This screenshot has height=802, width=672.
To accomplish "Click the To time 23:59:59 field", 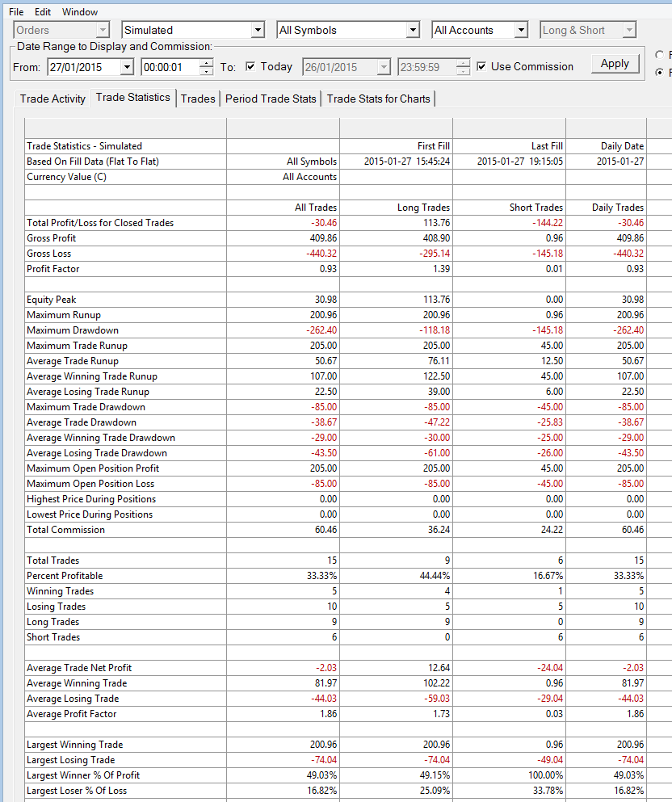I will [x=426, y=67].
